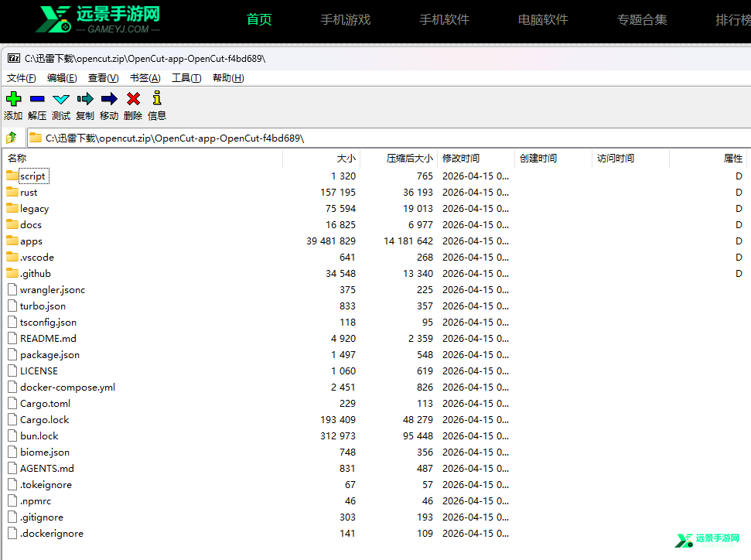Viewport: 751px width, 560px height.
Task: Click size value 39 481 829 for apps
Action: [x=331, y=241]
